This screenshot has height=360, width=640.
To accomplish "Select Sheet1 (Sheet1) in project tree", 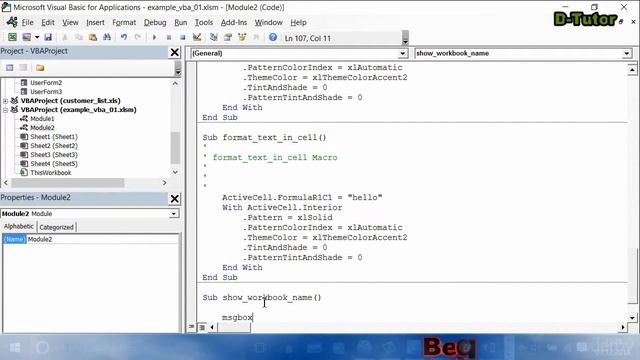I will (53, 136).
